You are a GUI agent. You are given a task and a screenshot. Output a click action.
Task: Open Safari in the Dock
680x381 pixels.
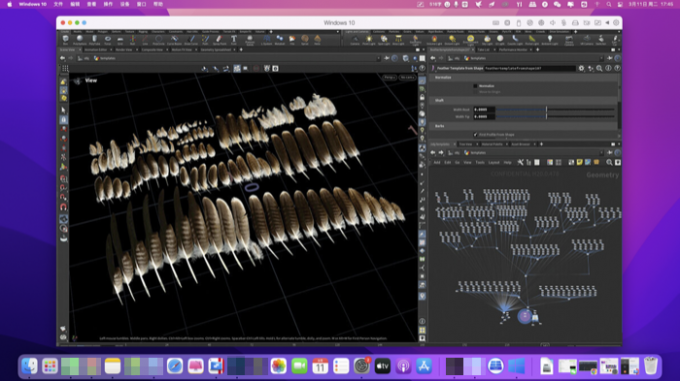(x=175, y=366)
